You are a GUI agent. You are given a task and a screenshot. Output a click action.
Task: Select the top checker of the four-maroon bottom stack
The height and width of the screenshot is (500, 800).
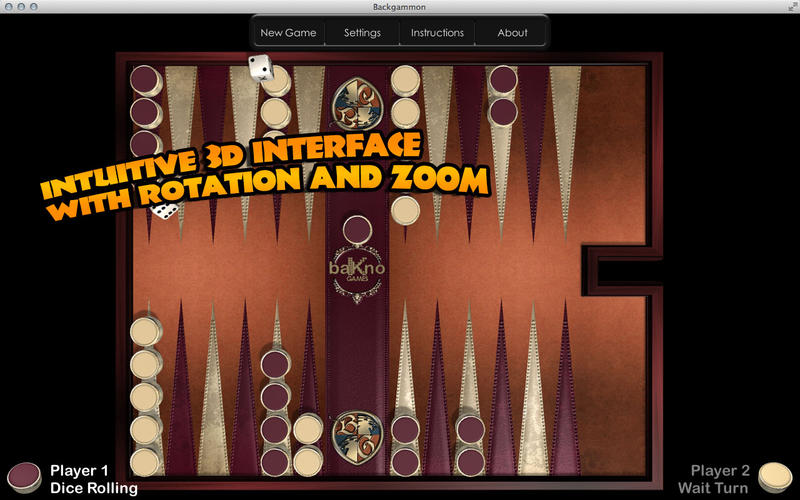pyautogui.click(x=276, y=364)
